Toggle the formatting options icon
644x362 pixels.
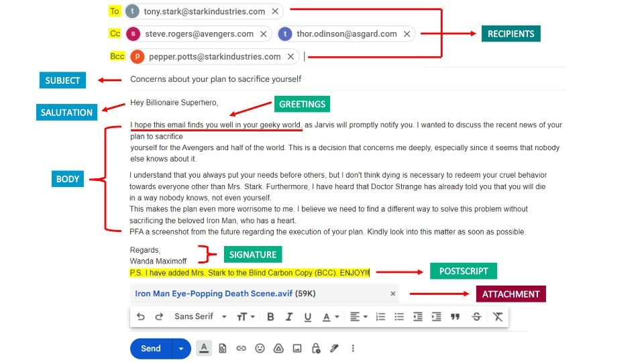coord(204,348)
